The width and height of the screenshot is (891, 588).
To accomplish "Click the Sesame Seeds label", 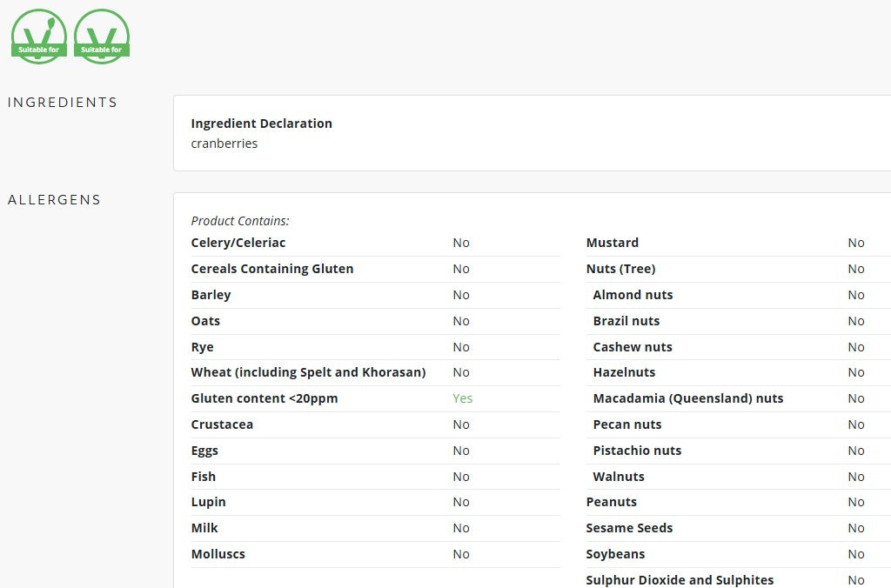I will (629, 528).
